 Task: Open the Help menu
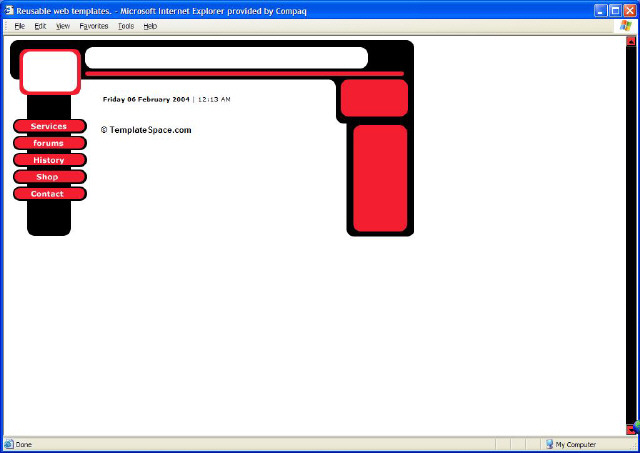[x=150, y=26]
